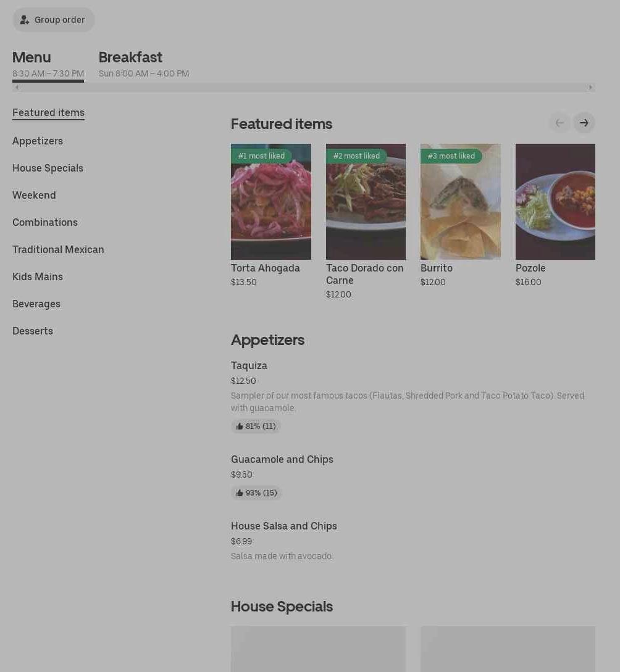Screen dimensions: 620x672
Task: Click the Group order person icon
Action: tap(25, 20)
